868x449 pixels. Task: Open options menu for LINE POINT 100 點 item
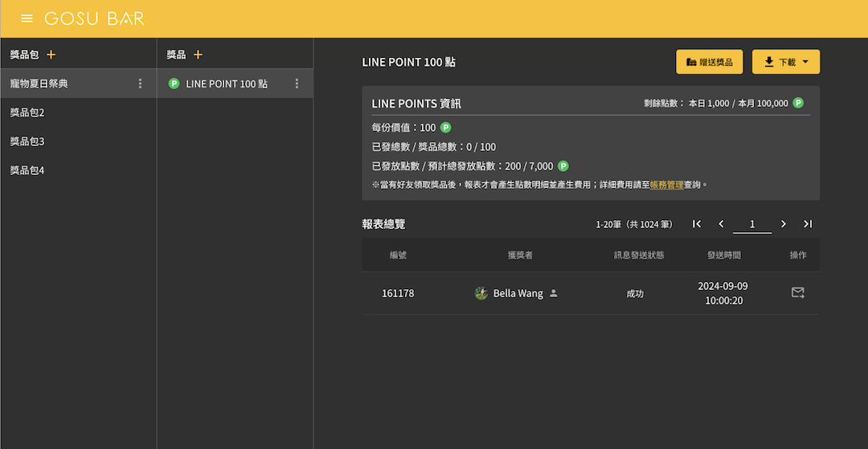tap(297, 84)
